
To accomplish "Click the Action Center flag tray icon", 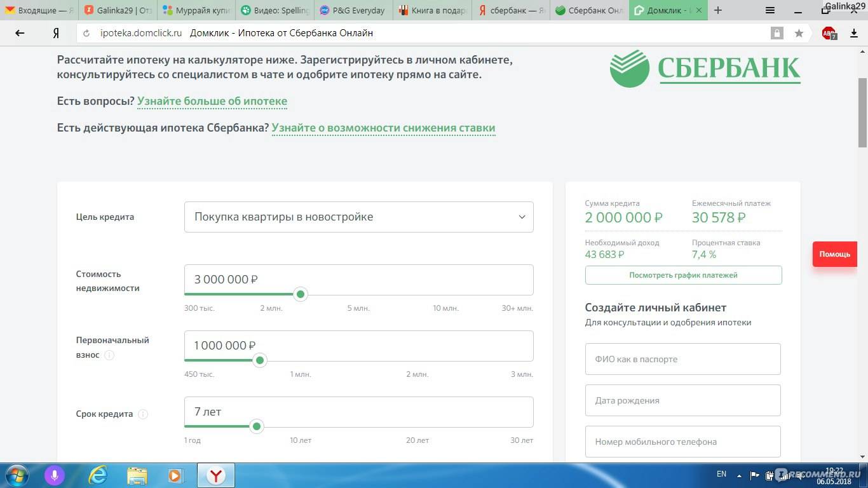I will click(x=756, y=475).
